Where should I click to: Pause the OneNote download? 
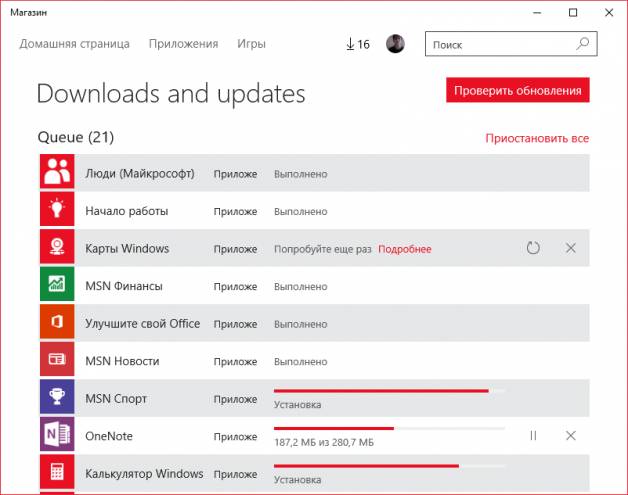click(533, 435)
